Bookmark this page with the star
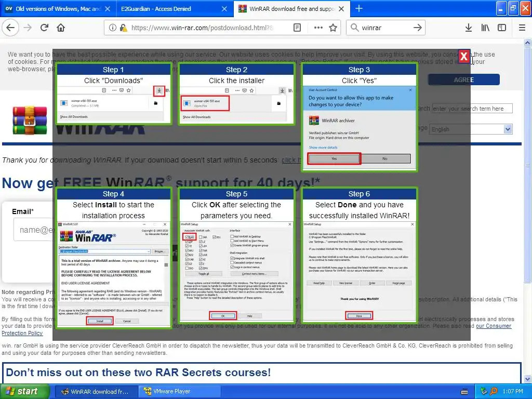 pos(333,28)
